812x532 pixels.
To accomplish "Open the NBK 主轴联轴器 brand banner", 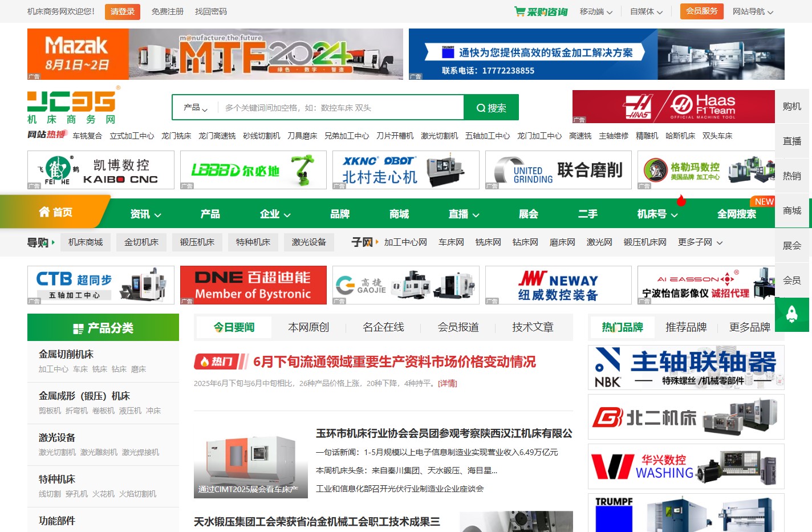I will 686,368.
